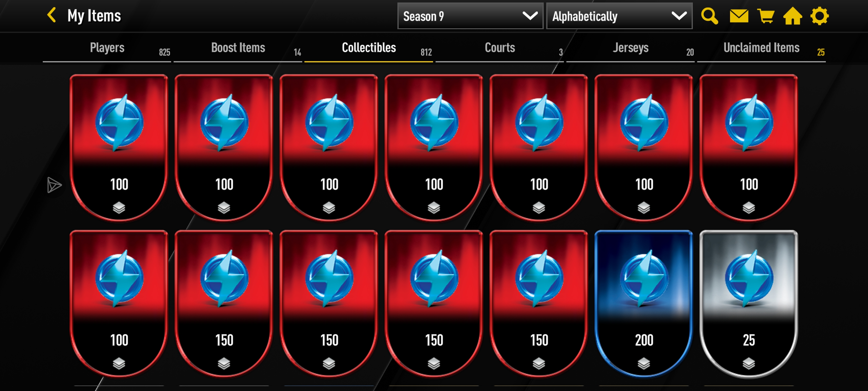Open the Jerseys tab

point(630,48)
